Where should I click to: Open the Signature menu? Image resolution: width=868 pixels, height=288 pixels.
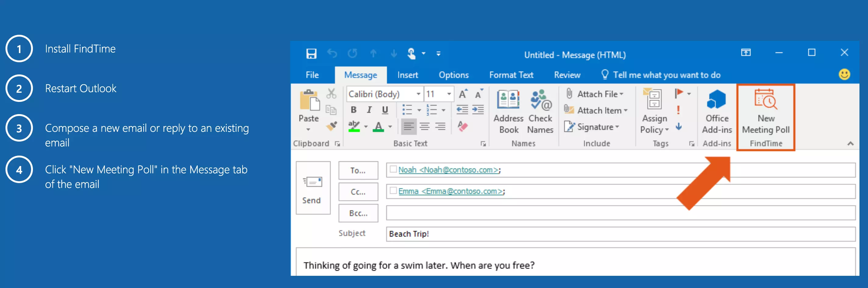592,127
